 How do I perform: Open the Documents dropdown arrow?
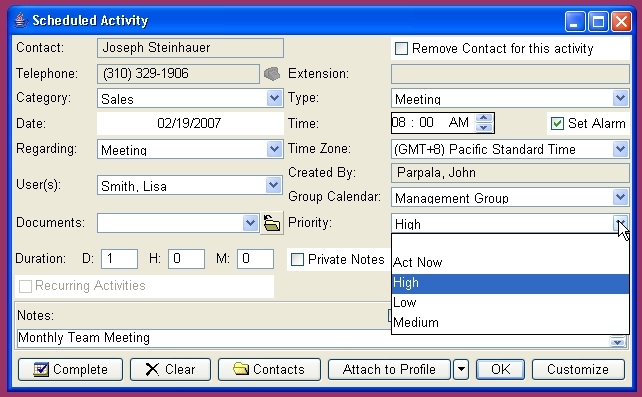pyautogui.click(x=250, y=223)
